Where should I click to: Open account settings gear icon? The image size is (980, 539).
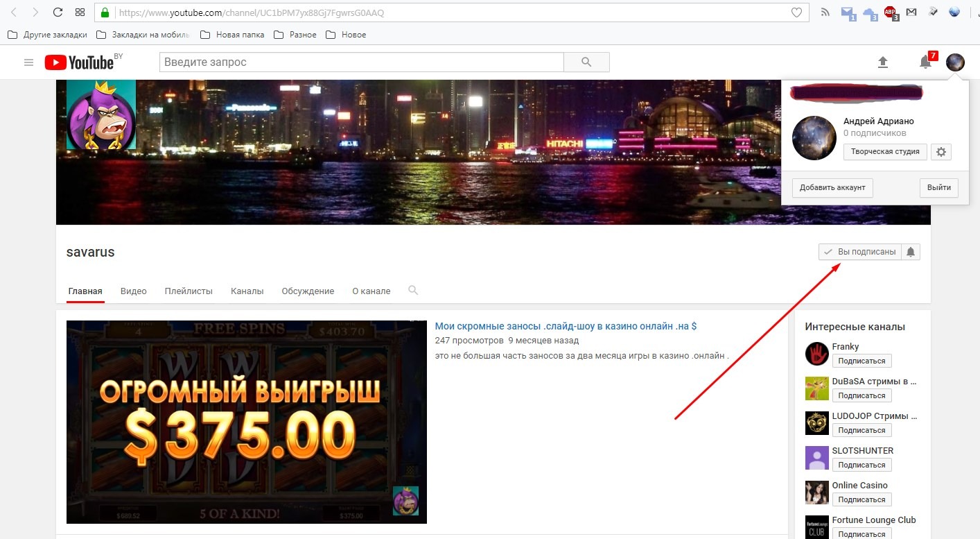940,152
